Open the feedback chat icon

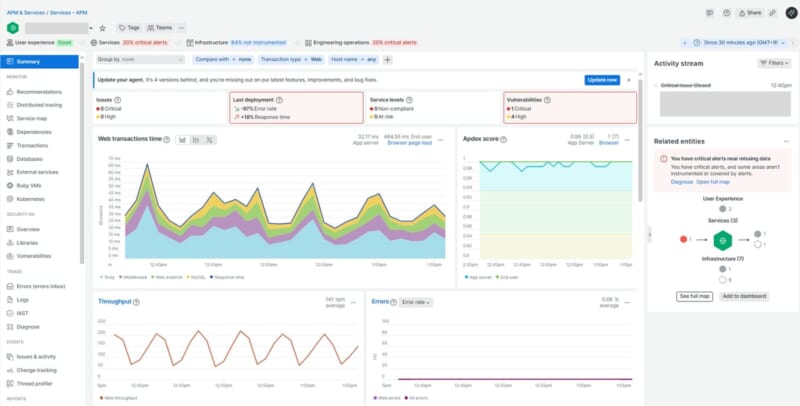(x=710, y=13)
